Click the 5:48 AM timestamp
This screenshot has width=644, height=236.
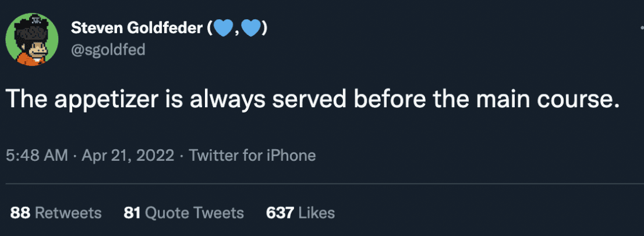[36, 156]
